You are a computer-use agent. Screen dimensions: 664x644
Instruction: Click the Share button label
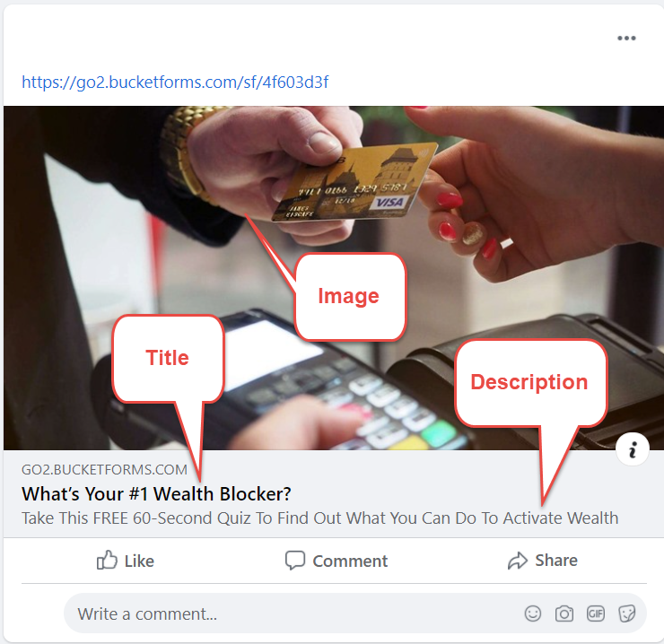[556, 561]
